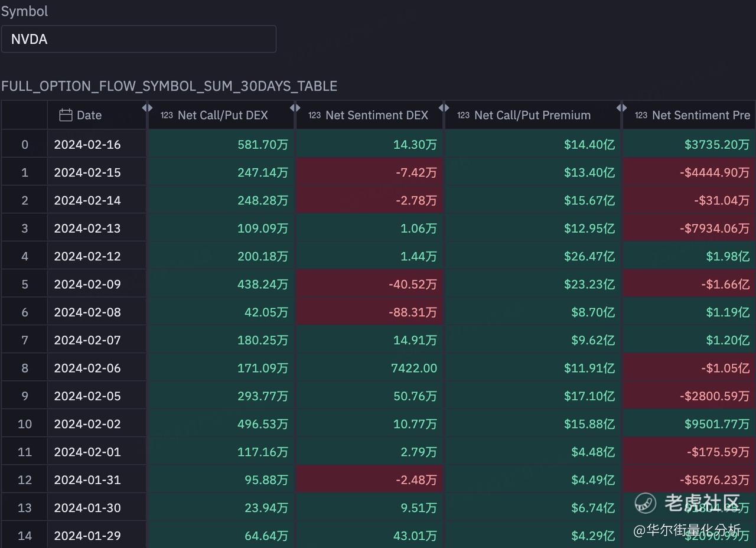Image resolution: width=756 pixels, height=548 pixels.
Task: Select the date cell 2024-02-14
Action: pyautogui.click(x=97, y=200)
